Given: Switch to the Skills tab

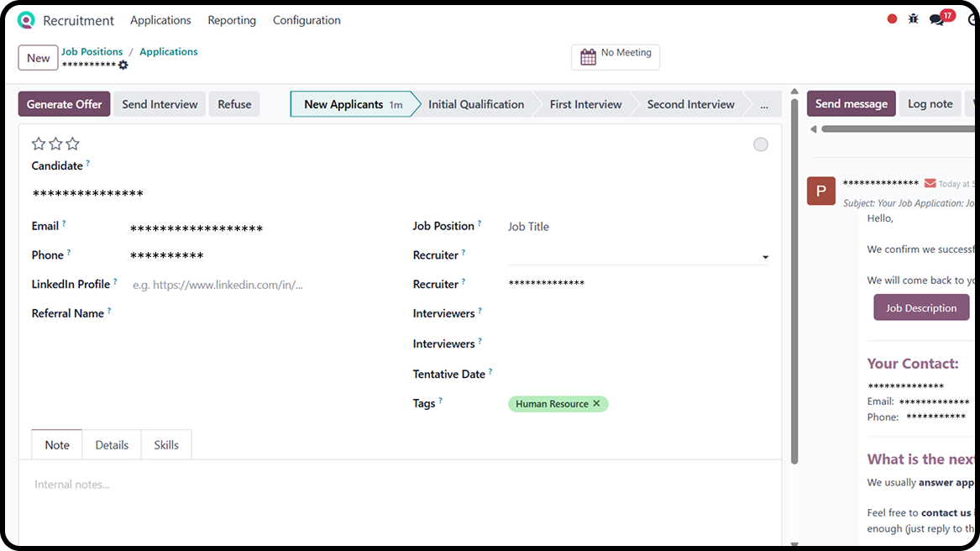Looking at the screenshot, I should tap(166, 445).
